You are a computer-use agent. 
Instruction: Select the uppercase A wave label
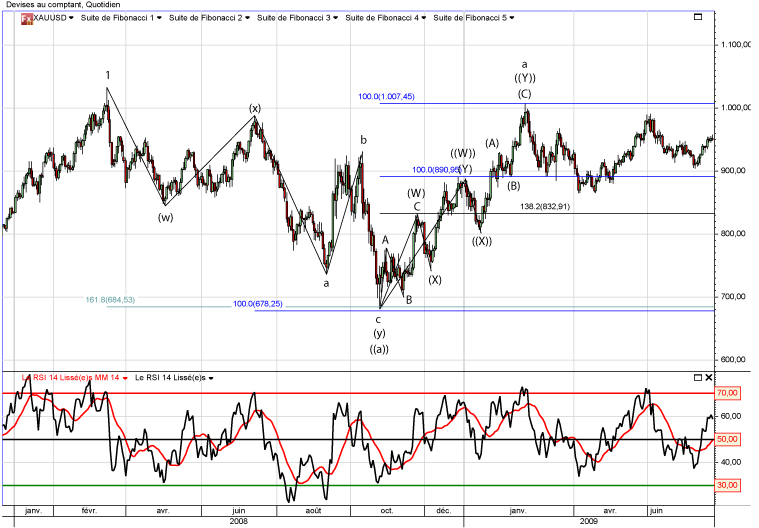[386, 240]
